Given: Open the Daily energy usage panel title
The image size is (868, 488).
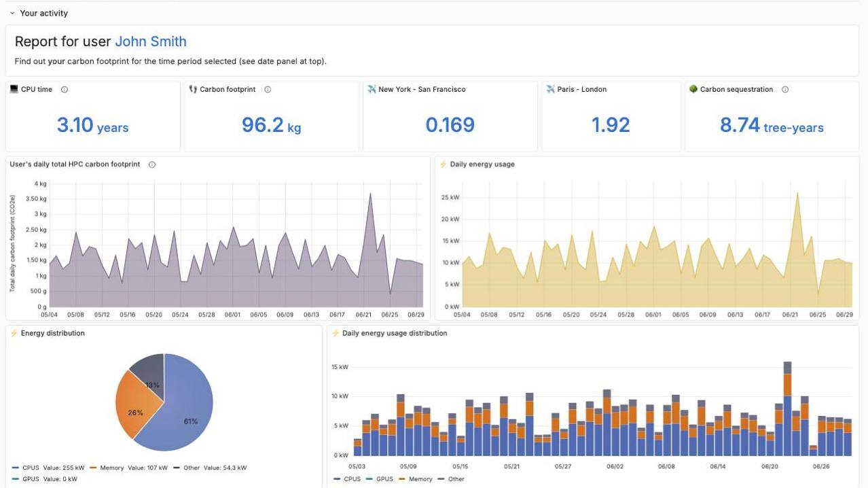Looking at the screenshot, I should point(482,164).
